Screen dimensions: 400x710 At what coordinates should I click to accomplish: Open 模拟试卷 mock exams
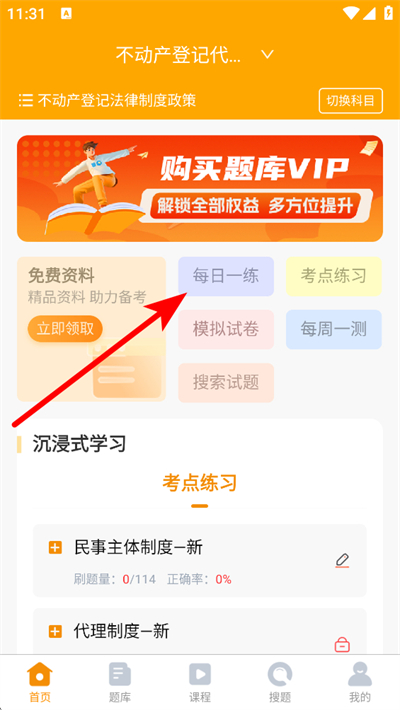226,330
